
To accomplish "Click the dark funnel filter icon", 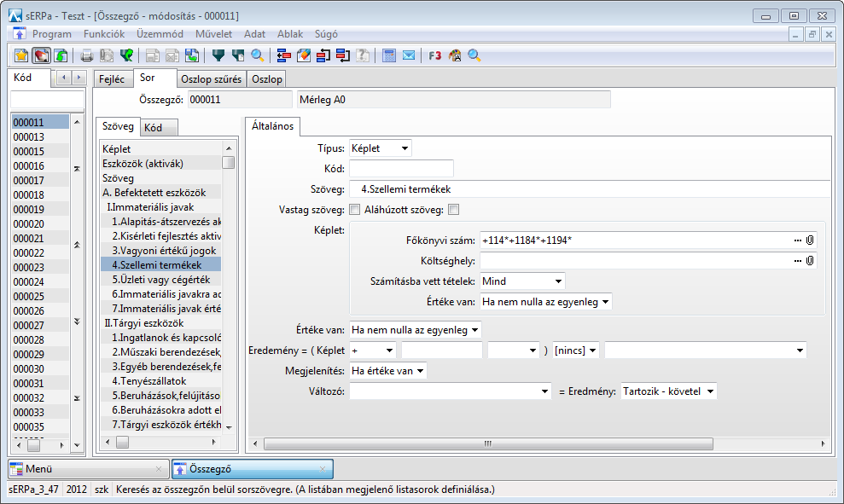I will tap(218, 55).
